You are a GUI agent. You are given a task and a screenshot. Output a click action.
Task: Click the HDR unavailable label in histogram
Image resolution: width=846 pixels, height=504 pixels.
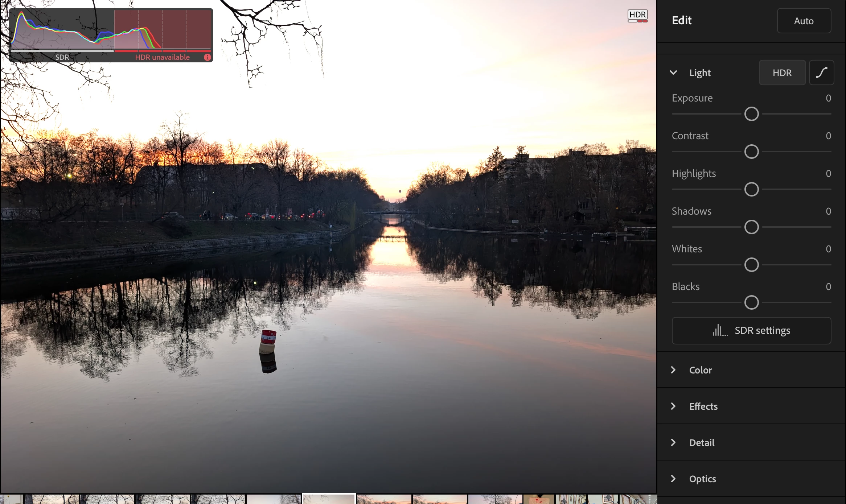tap(162, 57)
